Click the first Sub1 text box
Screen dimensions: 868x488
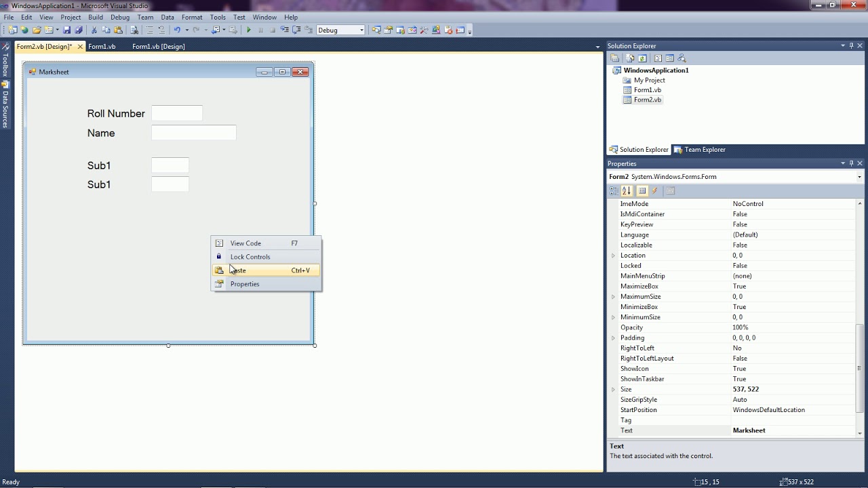click(170, 165)
